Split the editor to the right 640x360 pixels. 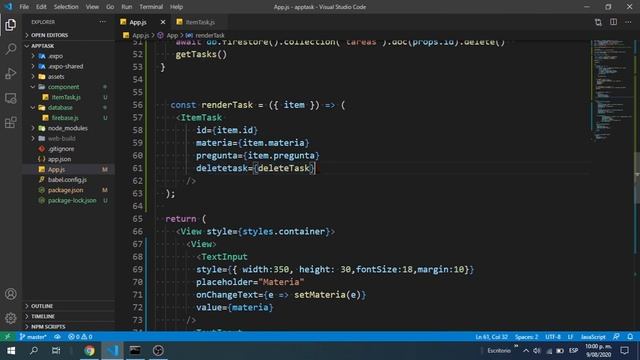(613, 22)
